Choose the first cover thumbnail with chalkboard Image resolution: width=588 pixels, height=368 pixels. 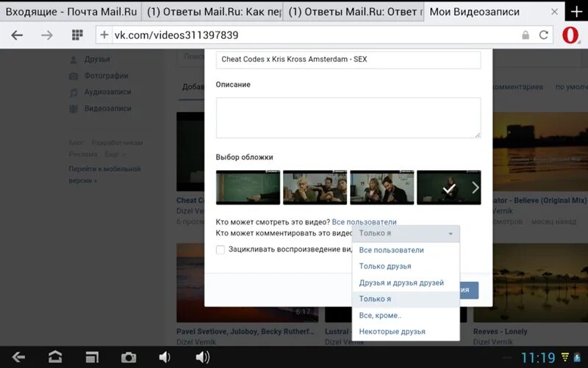click(248, 188)
